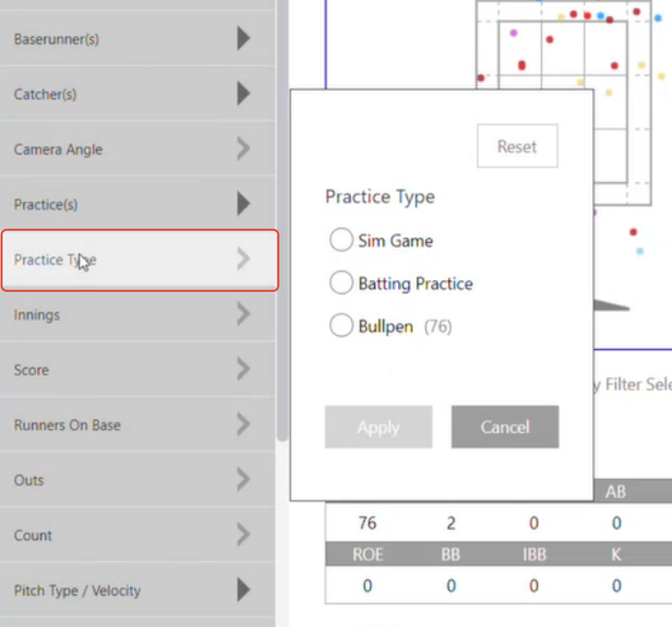Choose the Batting Practice option

(x=341, y=283)
